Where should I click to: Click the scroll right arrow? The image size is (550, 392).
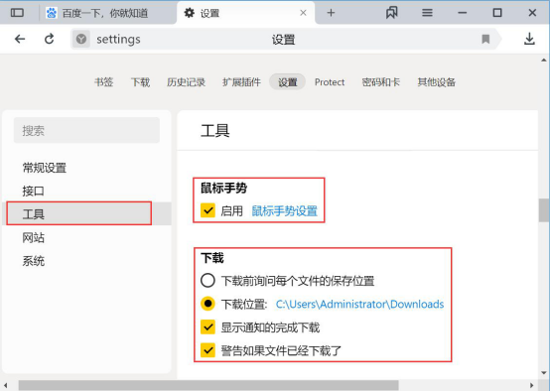click(532, 386)
